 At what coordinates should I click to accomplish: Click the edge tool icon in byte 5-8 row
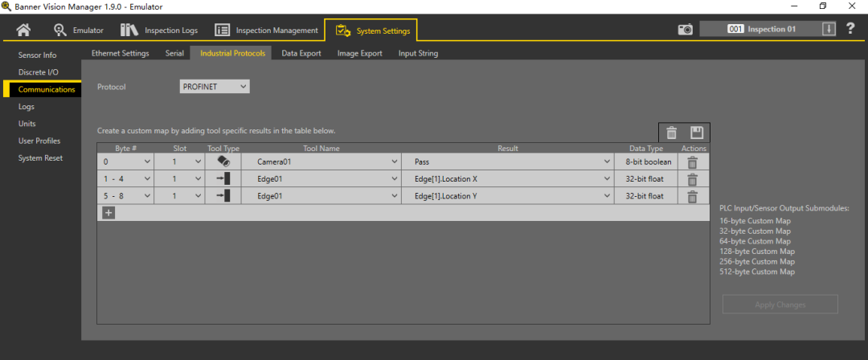coord(223,195)
